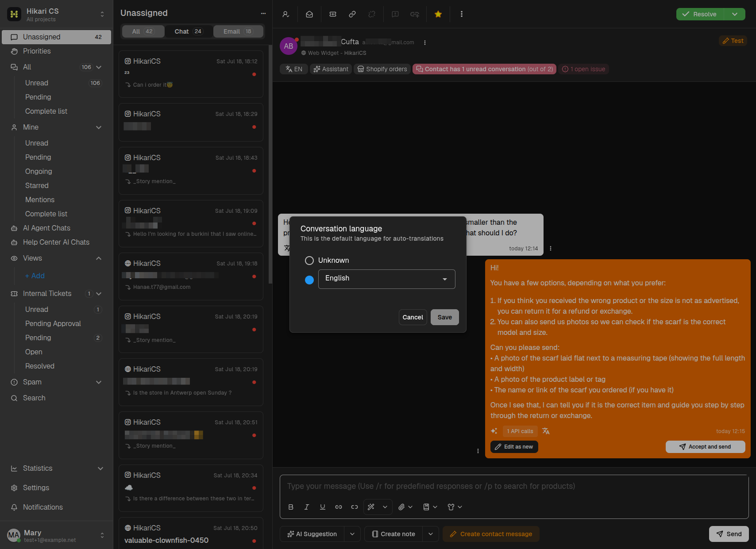Open the Create note dropdown arrow
This screenshot has height=549, width=756.
(x=431, y=534)
